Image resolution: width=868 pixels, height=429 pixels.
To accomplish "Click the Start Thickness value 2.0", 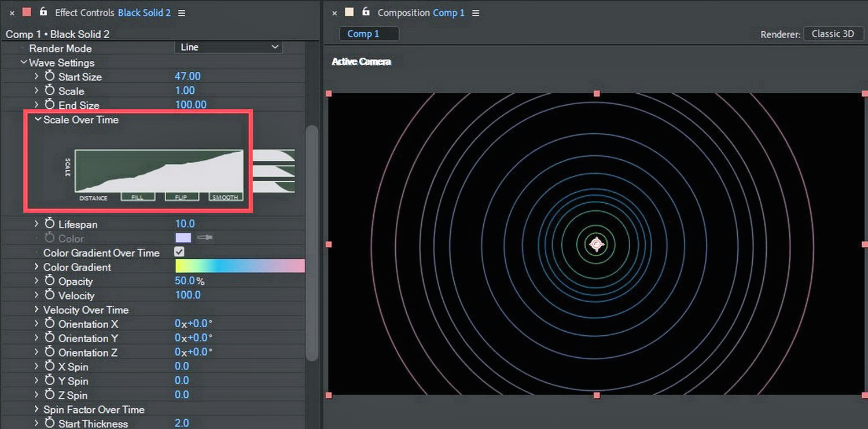I will click(x=182, y=424).
